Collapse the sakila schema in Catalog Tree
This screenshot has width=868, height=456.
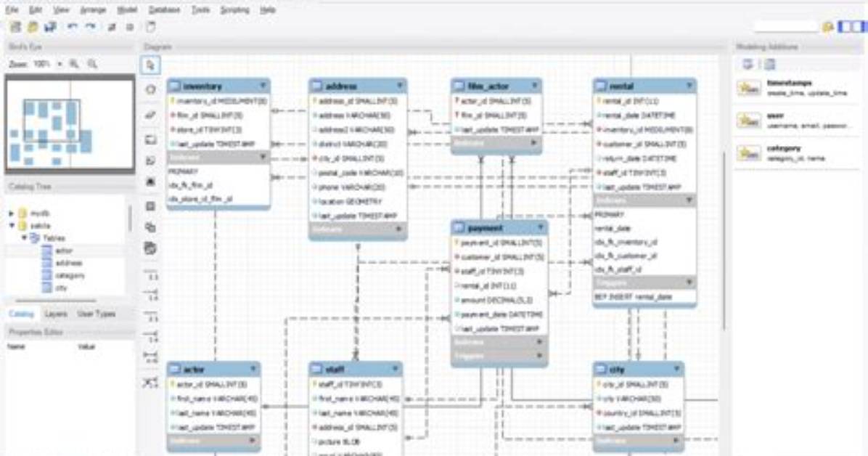(11, 226)
